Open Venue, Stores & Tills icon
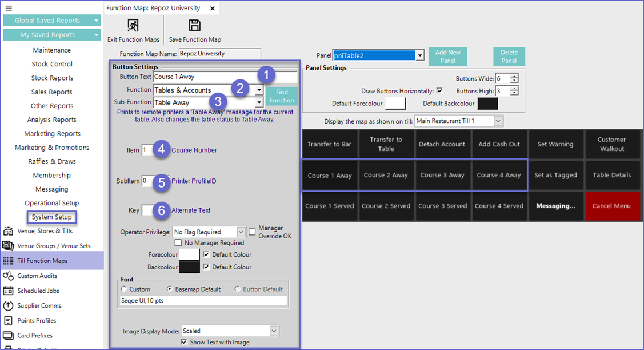 (x=8, y=231)
